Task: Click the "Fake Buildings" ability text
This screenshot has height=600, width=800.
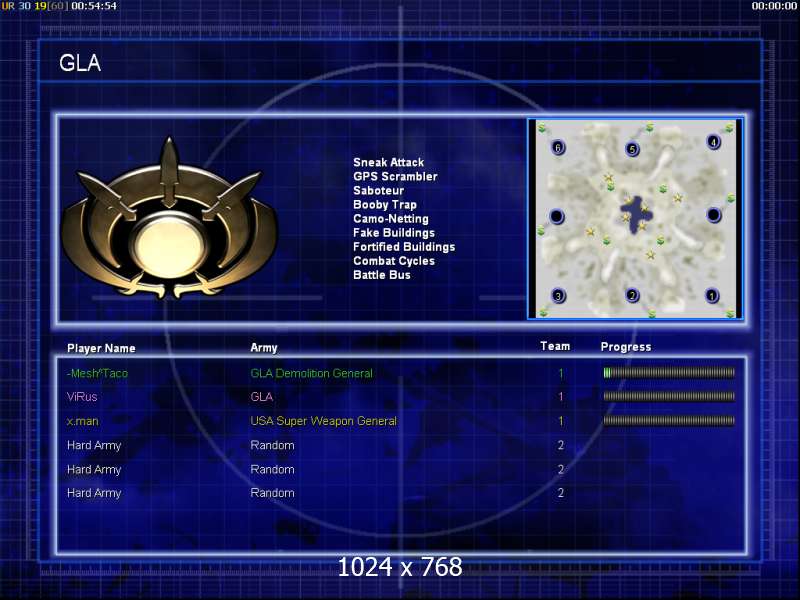Action: coord(394,233)
